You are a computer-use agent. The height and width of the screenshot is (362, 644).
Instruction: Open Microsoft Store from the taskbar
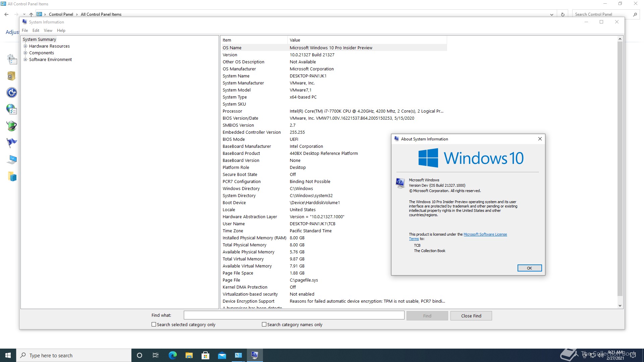click(205, 355)
